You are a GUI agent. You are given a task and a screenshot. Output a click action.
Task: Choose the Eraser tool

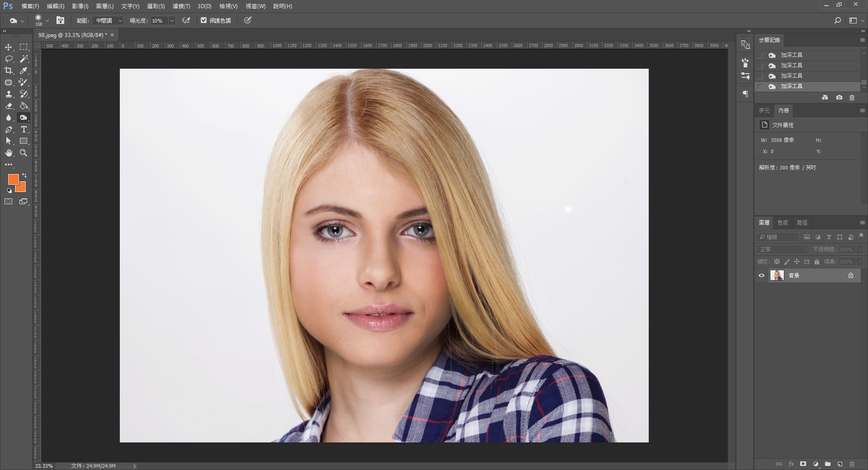pyautogui.click(x=9, y=106)
